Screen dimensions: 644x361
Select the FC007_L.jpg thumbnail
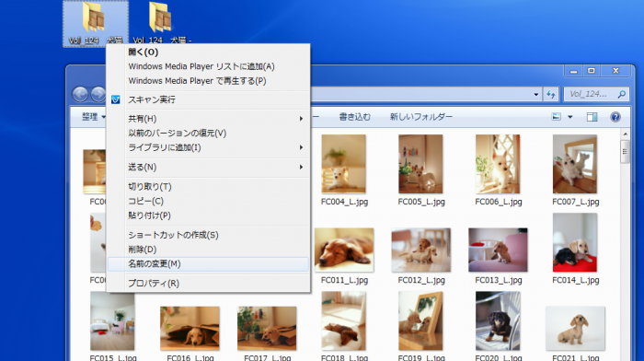(575, 164)
